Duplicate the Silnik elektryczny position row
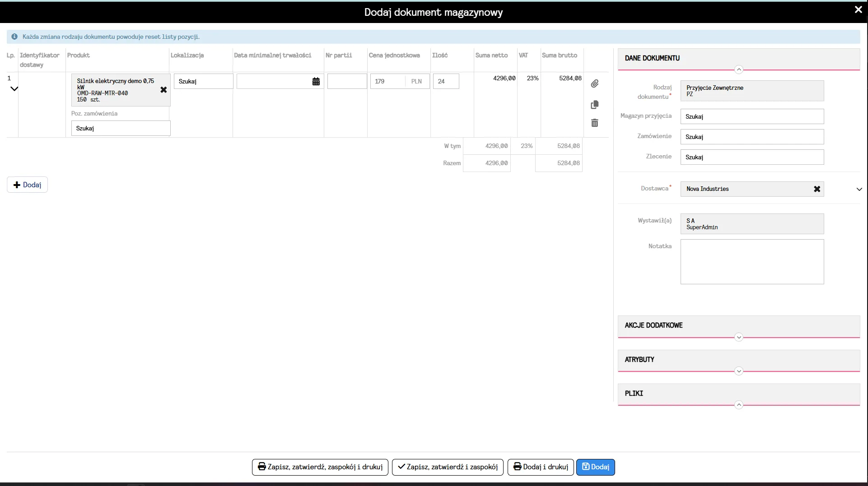 (x=595, y=105)
